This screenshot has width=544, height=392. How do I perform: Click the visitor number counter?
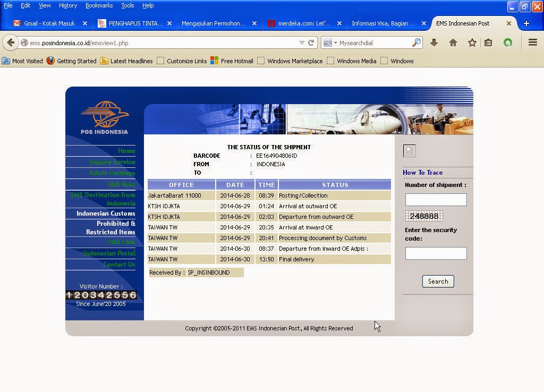pyautogui.click(x=101, y=295)
